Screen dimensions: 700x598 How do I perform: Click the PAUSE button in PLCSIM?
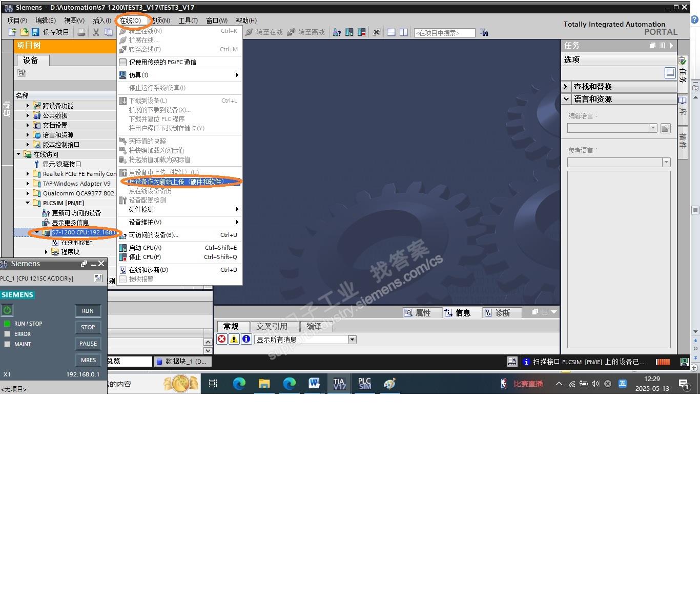click(x=88, y=344)
